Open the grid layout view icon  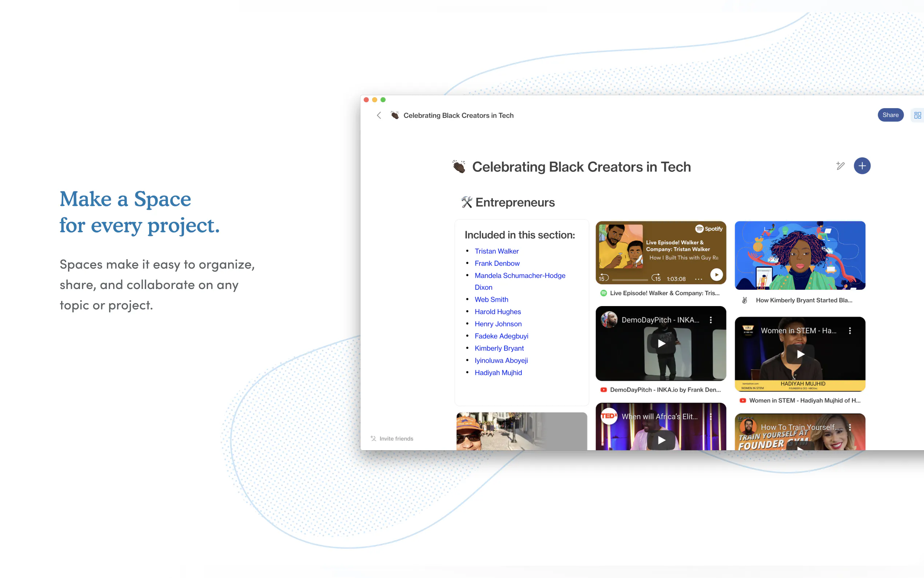coord(917,115)
